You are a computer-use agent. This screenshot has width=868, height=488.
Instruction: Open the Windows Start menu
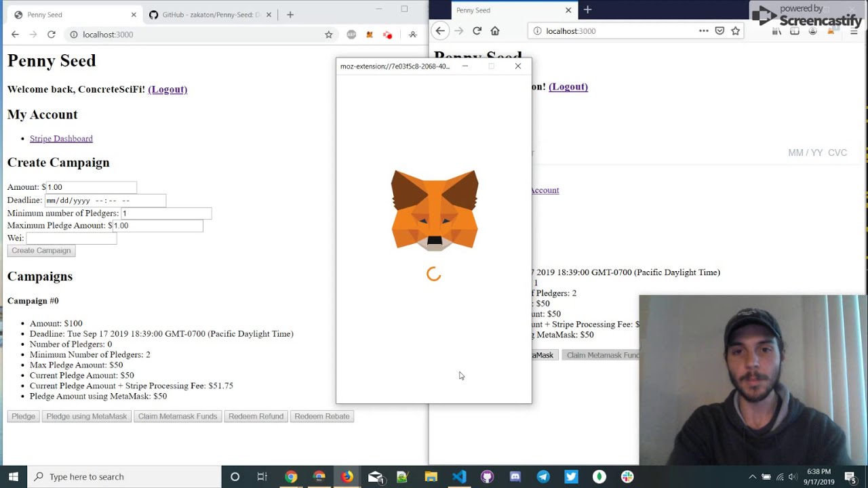(x=13, y=476)
